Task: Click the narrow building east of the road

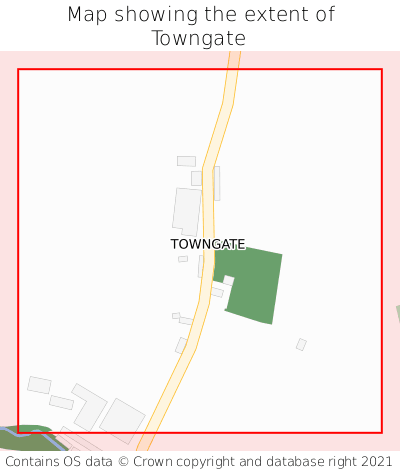Action: (217, 183)
